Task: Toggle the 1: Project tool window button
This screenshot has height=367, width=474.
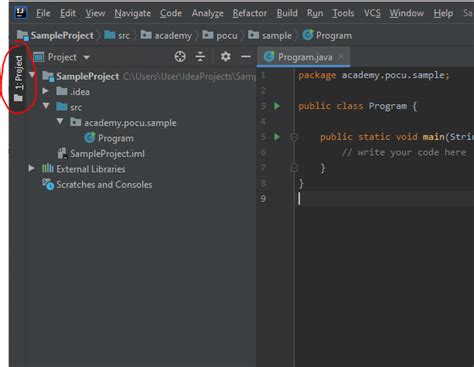Action: 19,77
